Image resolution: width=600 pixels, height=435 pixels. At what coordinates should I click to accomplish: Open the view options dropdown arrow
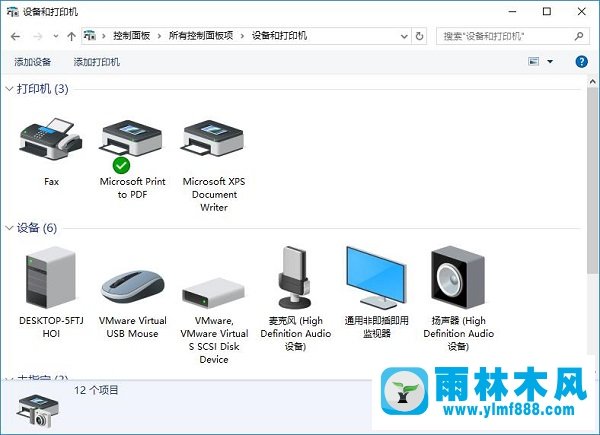coord(550,61)
